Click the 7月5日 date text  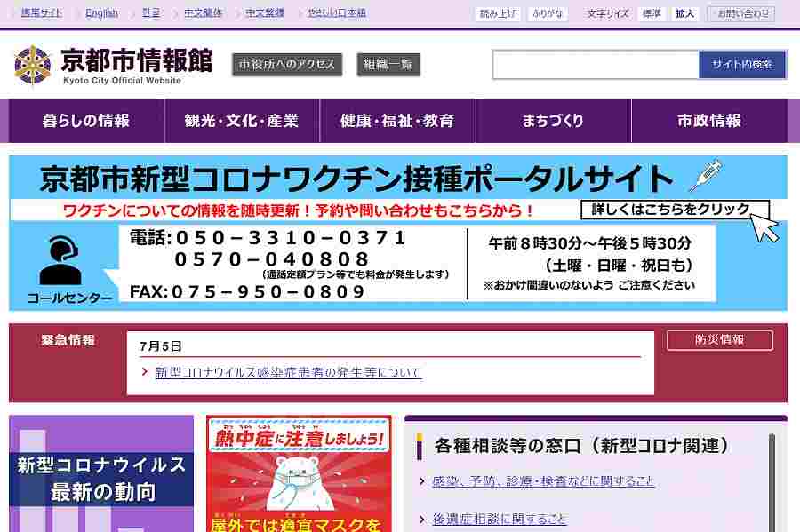(161, 346)
